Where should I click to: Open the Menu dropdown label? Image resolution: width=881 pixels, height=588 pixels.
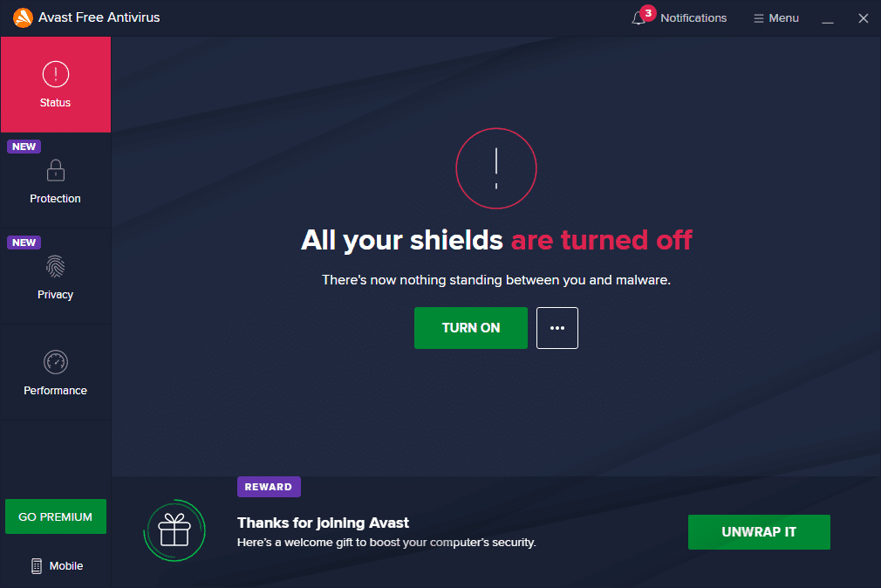784,18
